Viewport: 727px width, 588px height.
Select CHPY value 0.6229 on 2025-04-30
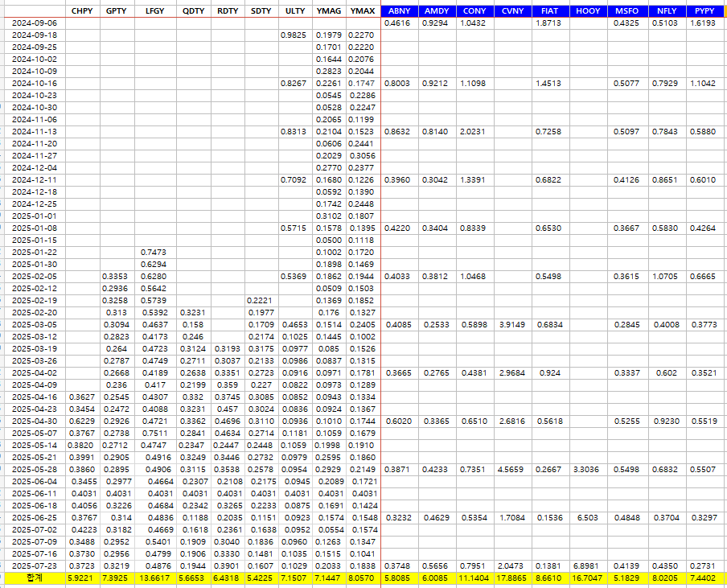(x=82, y=421)
